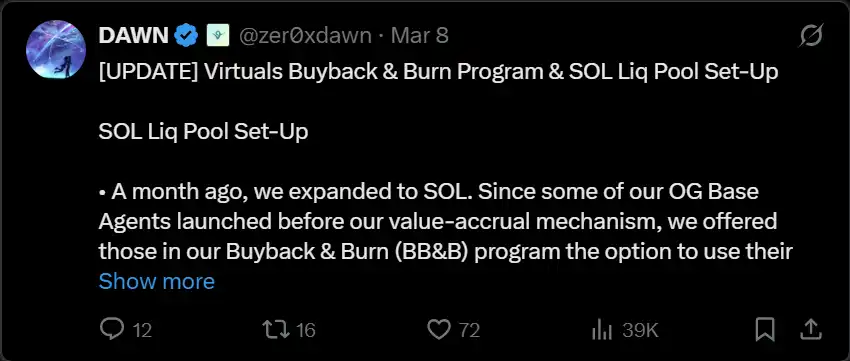This screenshot has width=850, height=361.
Task: Open DAWN's profile avatar picture
Action: [x=56, y=49]
